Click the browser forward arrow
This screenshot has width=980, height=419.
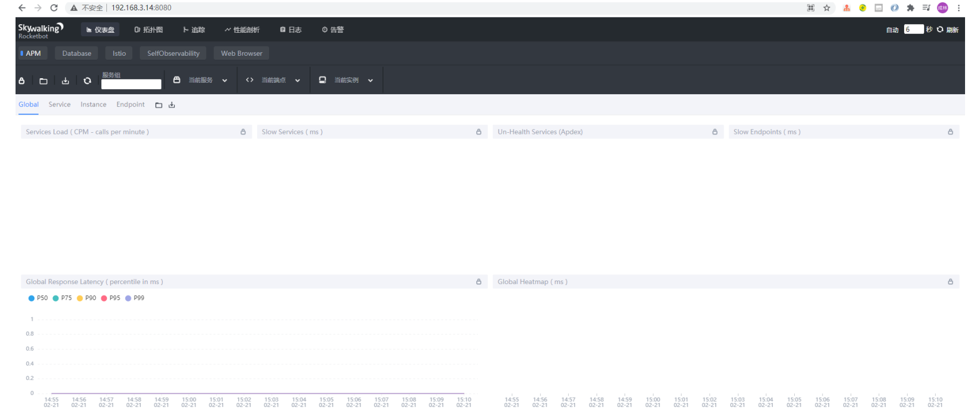pyautogui.click(x=38, y=8)
